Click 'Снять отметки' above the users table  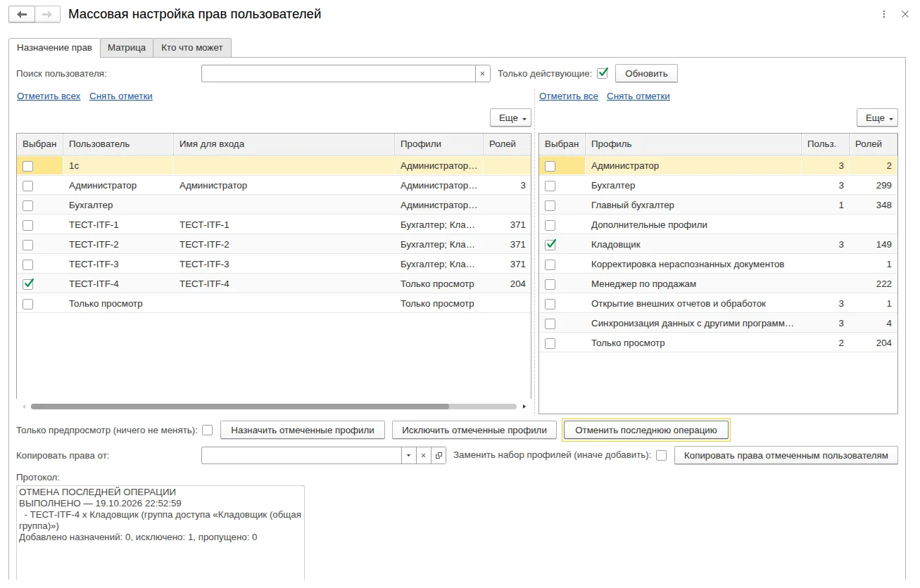(121, 96)
